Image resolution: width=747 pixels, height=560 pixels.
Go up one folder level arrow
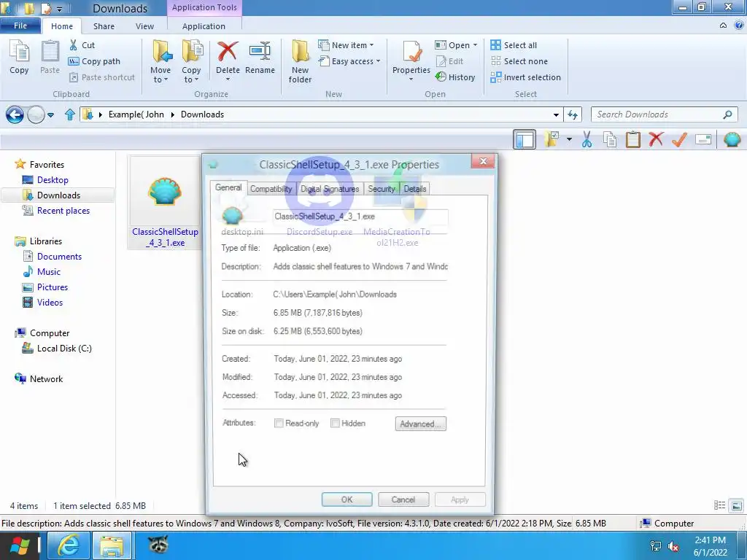coord(69,114)
